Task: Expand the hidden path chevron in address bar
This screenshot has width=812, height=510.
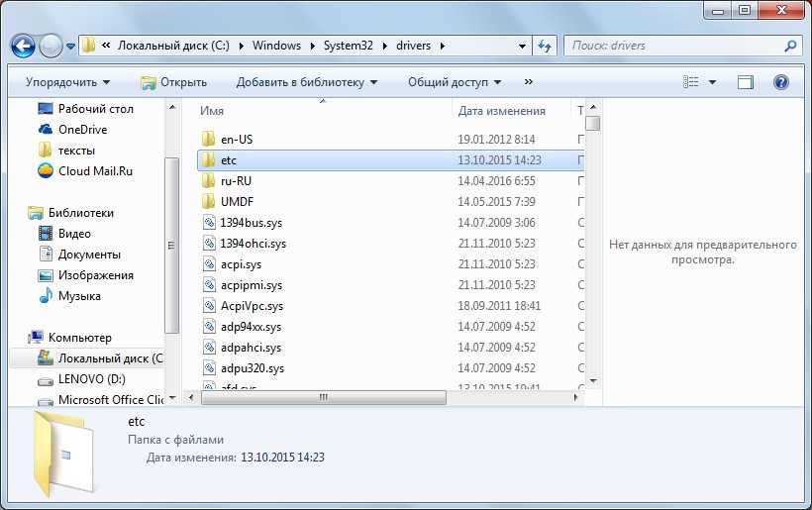Action: 106,46
